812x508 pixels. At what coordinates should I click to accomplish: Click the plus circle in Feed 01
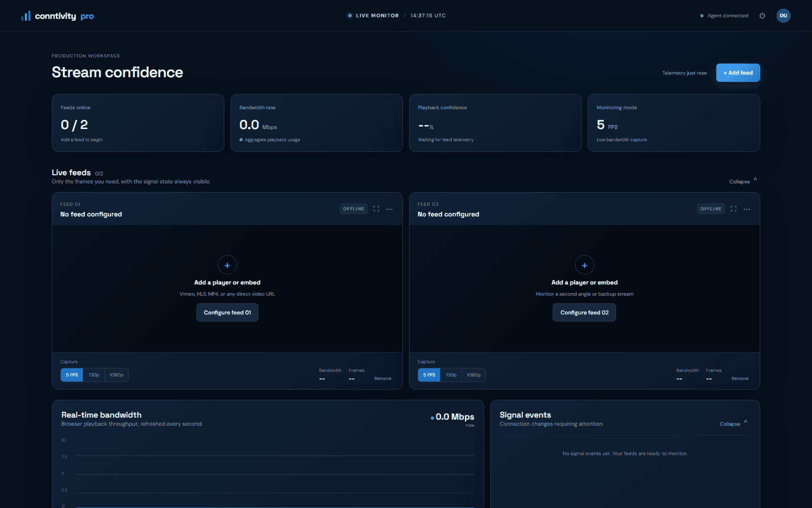pyautogui.click(x=227, y=265)
